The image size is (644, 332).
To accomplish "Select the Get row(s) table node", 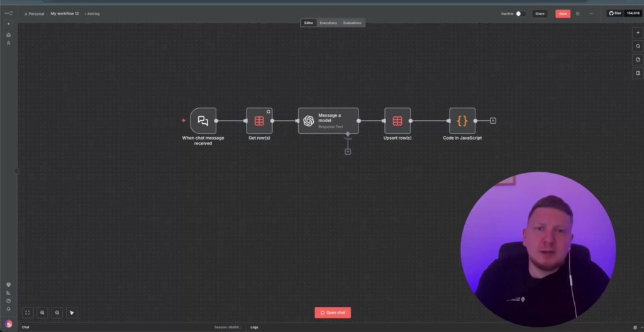I will point(259,121).
